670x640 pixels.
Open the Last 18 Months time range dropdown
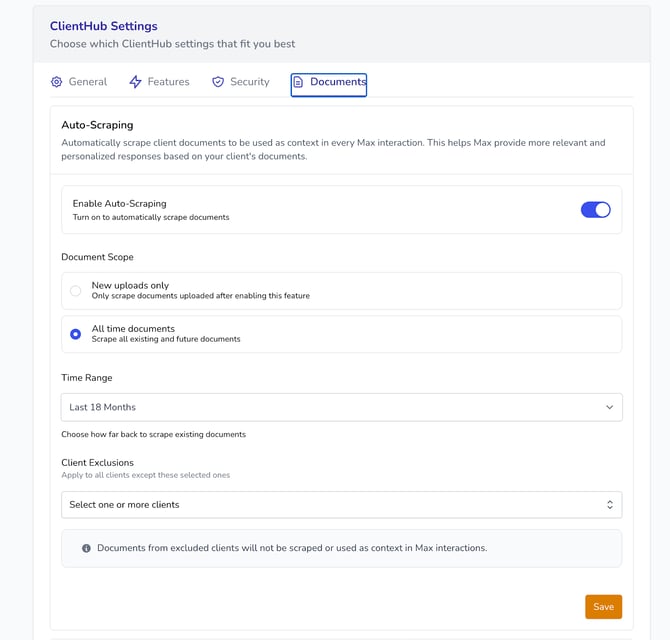[x=341, y=407]
